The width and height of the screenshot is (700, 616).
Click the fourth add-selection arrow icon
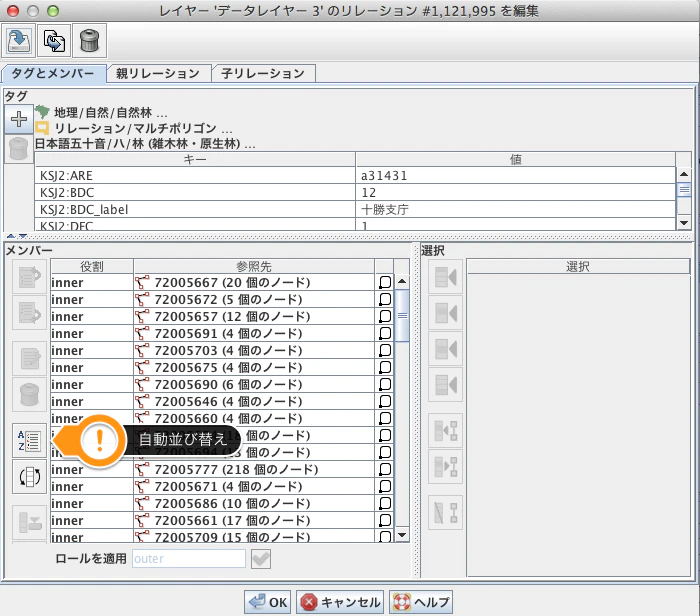point(446,384)
